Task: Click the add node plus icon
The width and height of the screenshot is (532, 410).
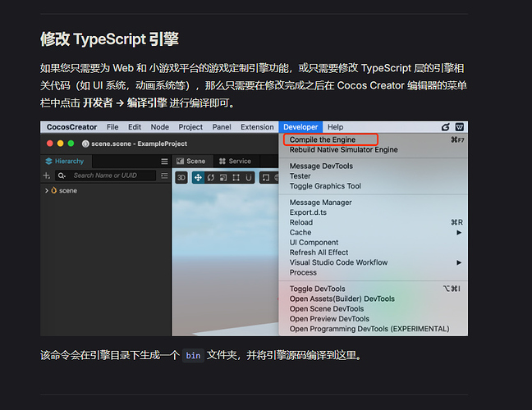Action: [x=47, y=175]
